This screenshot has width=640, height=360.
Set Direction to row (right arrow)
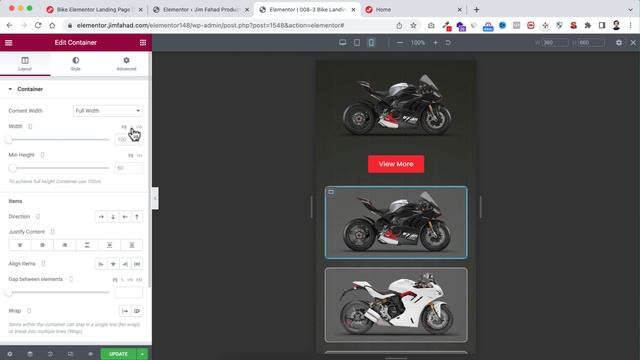[101, 217]
